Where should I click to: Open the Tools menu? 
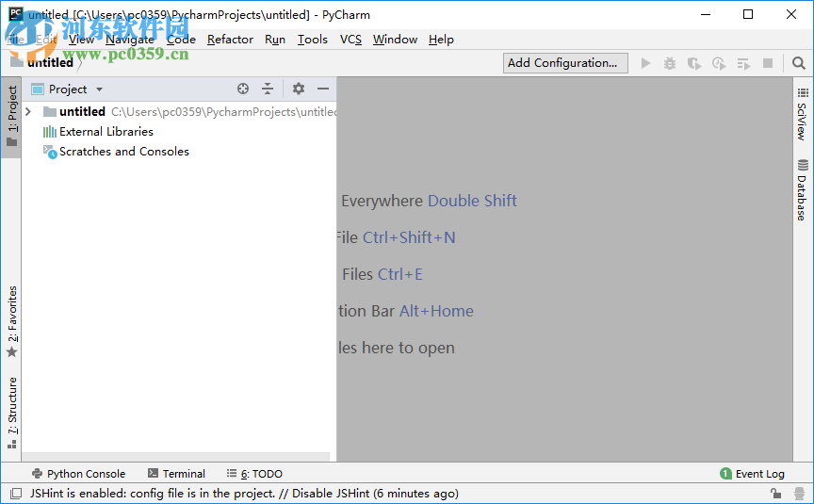click(x=313, y=40)
